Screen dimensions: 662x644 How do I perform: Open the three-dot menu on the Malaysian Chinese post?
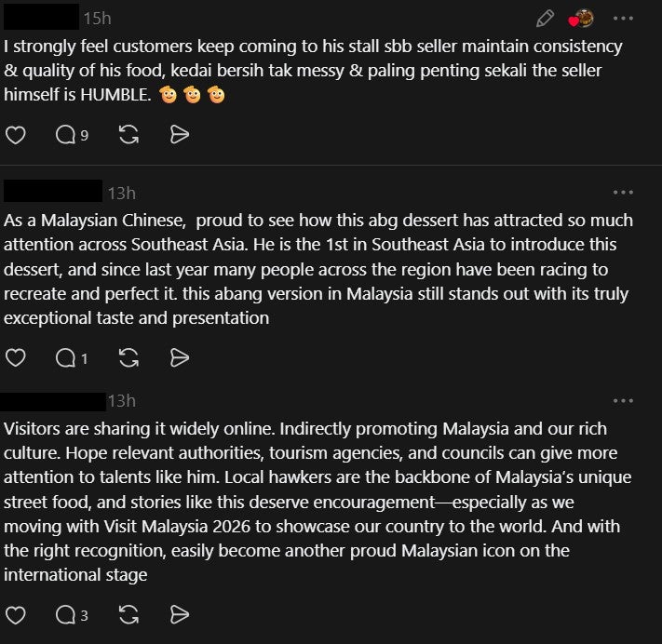623,193
